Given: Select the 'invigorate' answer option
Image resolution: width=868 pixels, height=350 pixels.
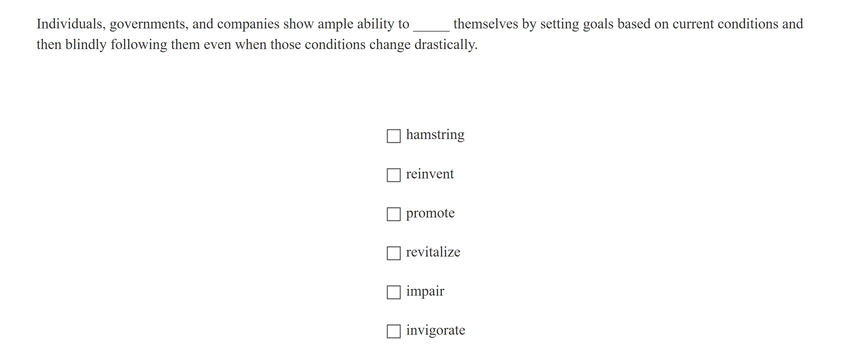Looking at the screenshot, I should tap(436, 331).
